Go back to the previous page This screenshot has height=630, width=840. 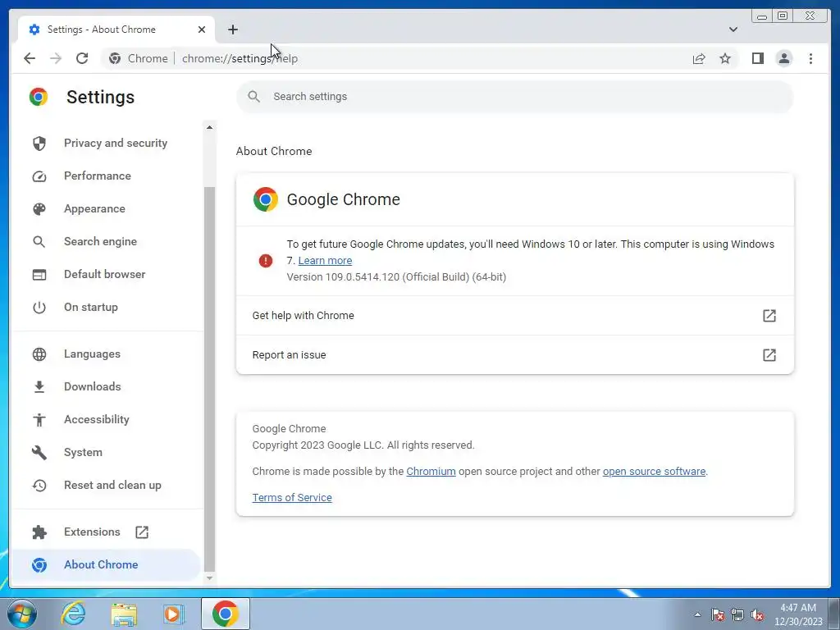tap(30, 58)
